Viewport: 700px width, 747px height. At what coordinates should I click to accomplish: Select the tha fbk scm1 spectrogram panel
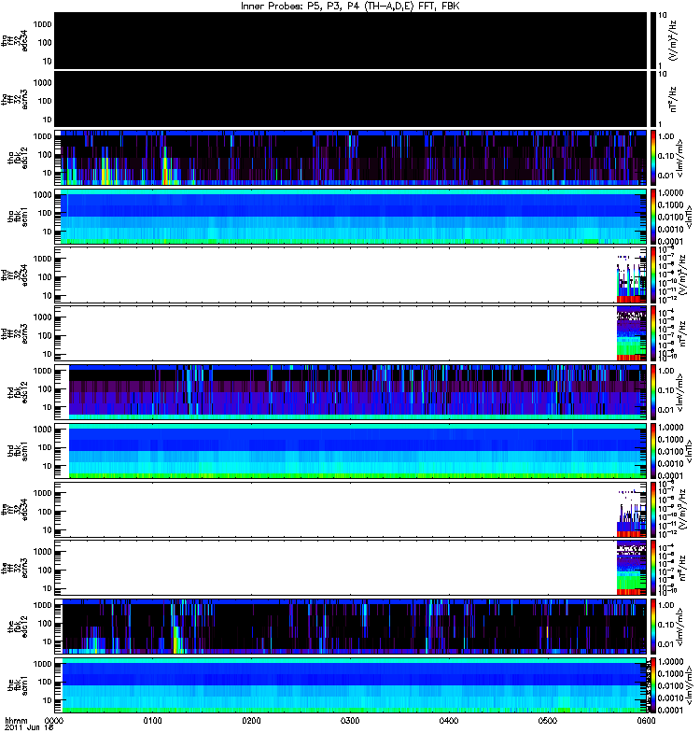(350, 217)
